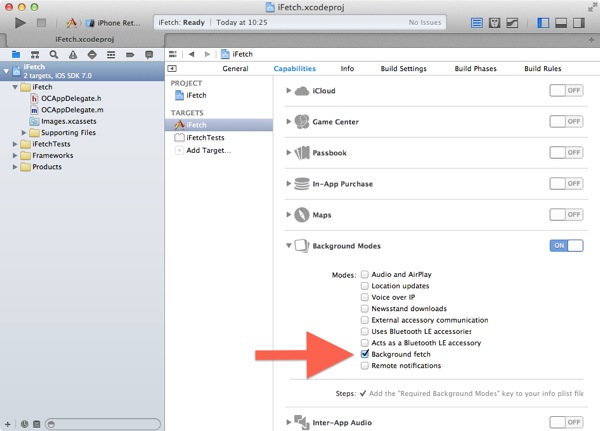Expand the In-App Purchase section

click(289, 184)
